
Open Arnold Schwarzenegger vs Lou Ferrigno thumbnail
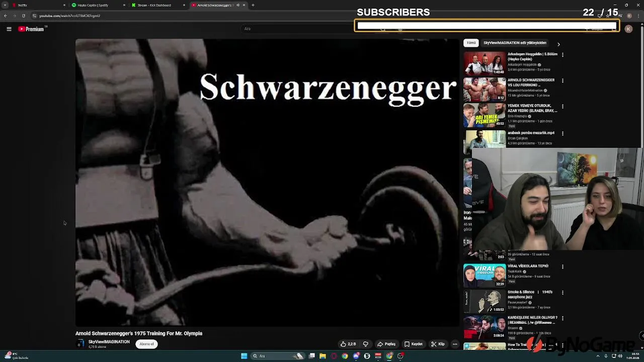point(485,89)
